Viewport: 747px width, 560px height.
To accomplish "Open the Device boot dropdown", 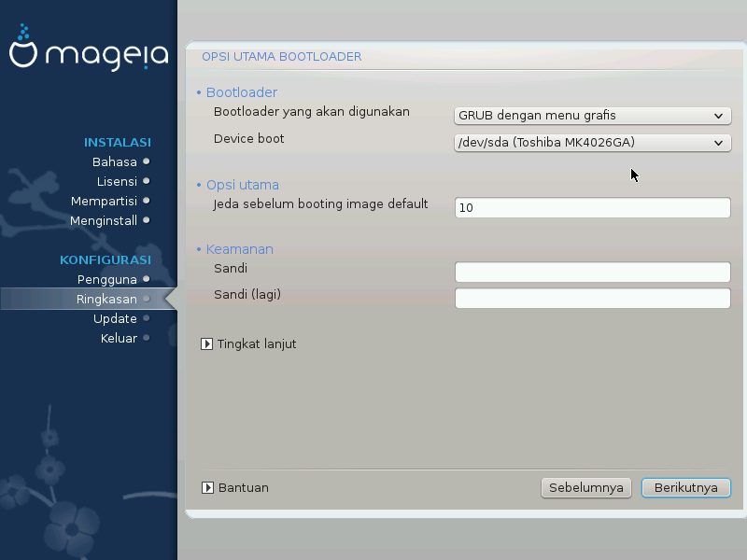I will 592,143.
